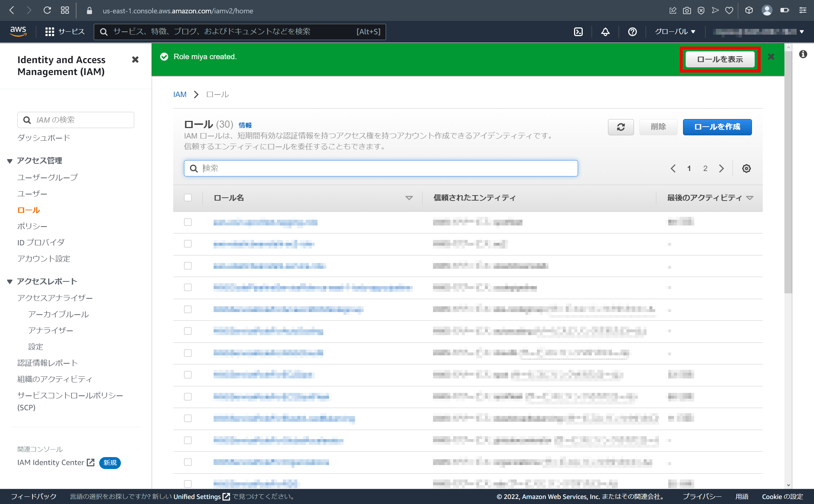The image size is (814, 504).
Task: Click the browser heart bookmark icon
Action: click(729, 10)
